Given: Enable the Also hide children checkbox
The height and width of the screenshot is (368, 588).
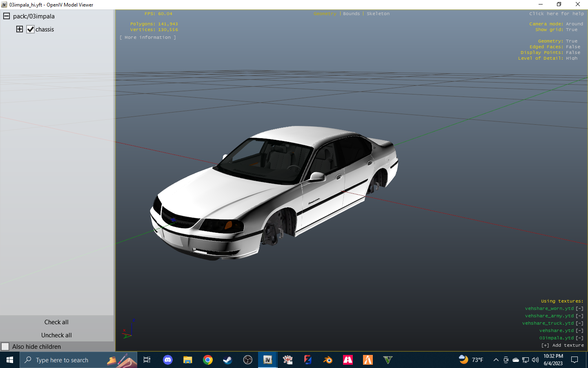Looking at the screenshot, I should pos(5,347).
